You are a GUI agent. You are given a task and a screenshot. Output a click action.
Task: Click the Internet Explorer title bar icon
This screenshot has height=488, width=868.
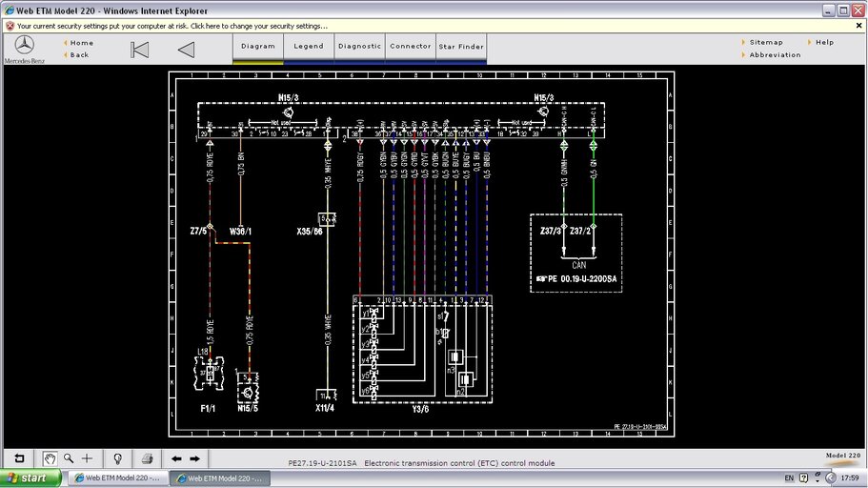click(x=10, y=10)
